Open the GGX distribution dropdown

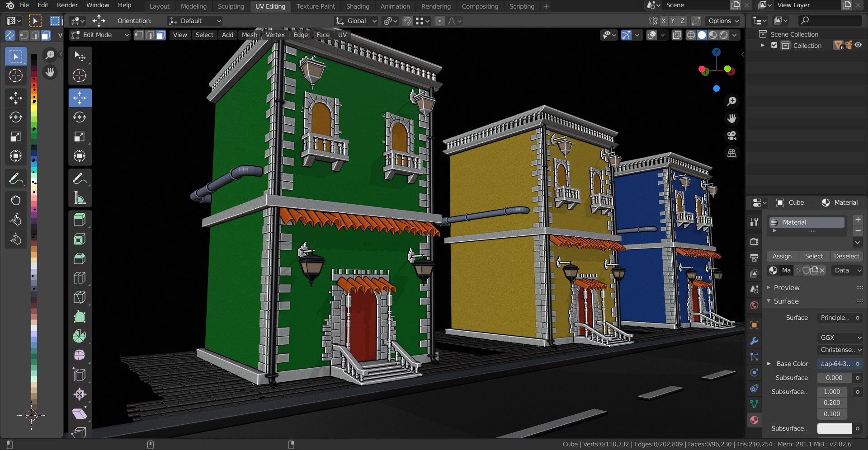tap(840, 337)
